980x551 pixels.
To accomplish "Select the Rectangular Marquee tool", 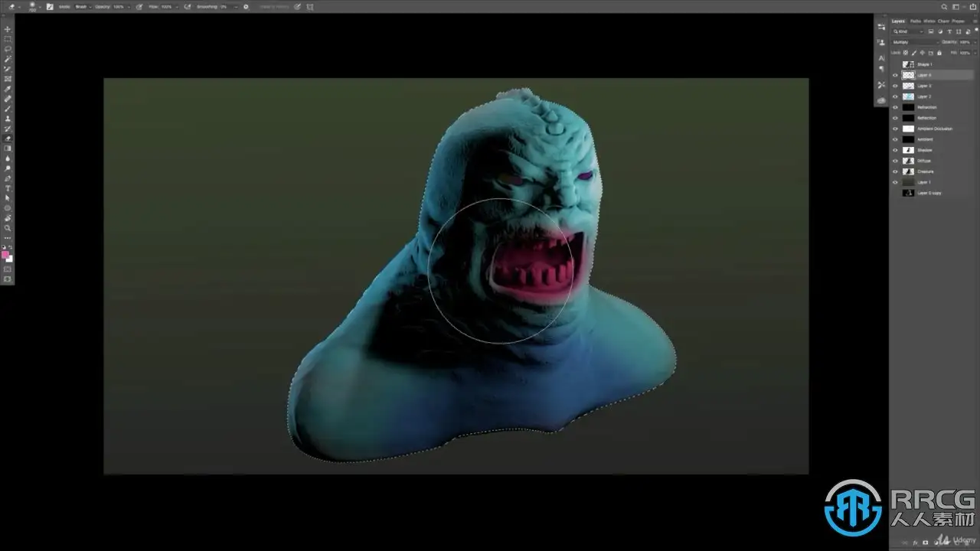I will (8, 39).
